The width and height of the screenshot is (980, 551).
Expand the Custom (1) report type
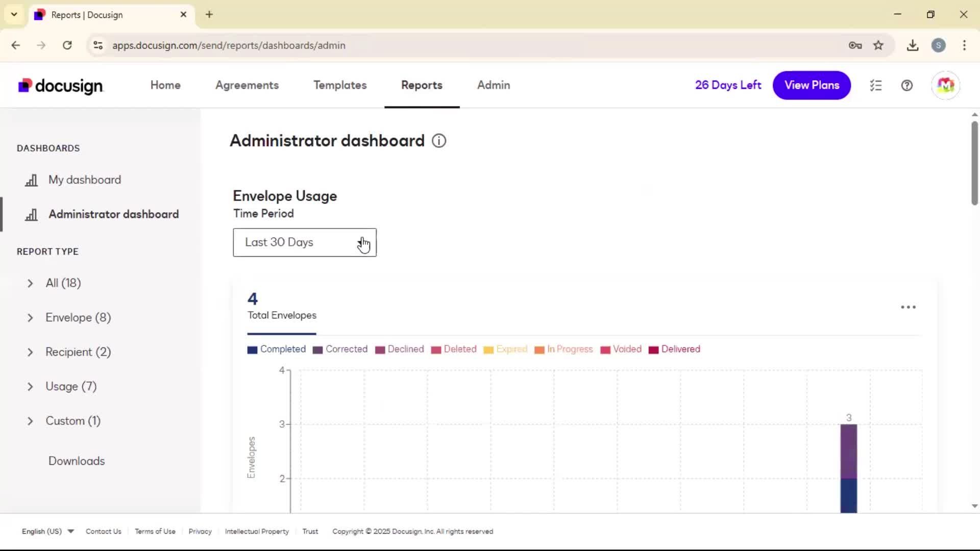[30, 421]
